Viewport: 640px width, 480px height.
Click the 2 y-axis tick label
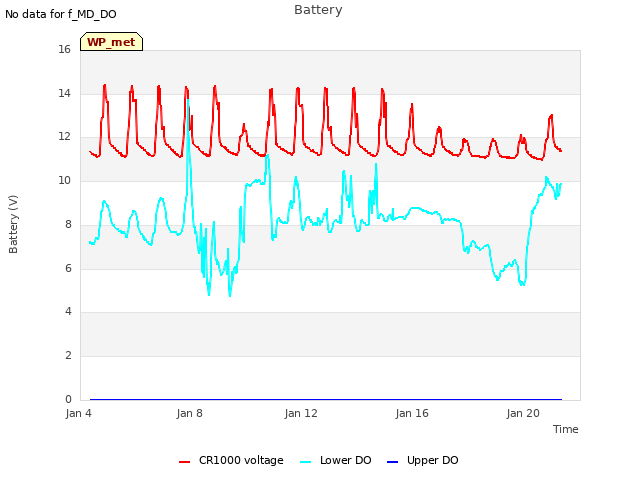pos(68,356)
